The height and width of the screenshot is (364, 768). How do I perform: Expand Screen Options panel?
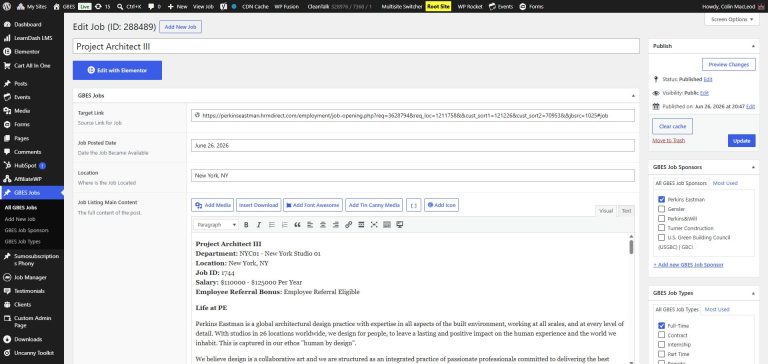tap(732, 20)
